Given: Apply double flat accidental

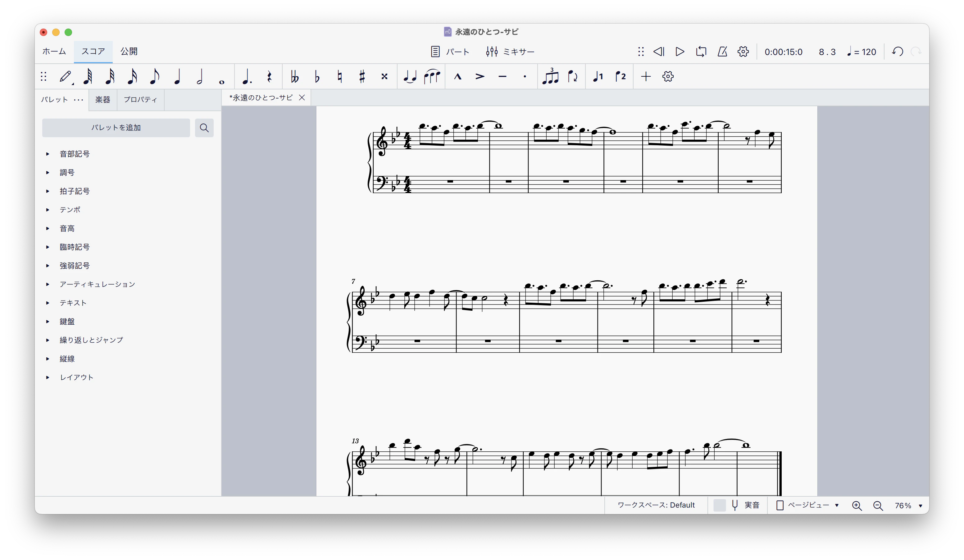Looking at the screenshot, I should (x=294, y=76).
